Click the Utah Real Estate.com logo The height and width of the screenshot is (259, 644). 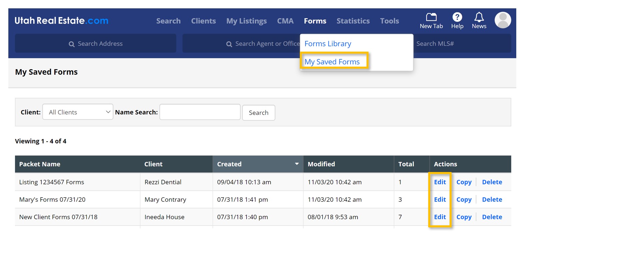pyautogui.click(x=61, y=21)
